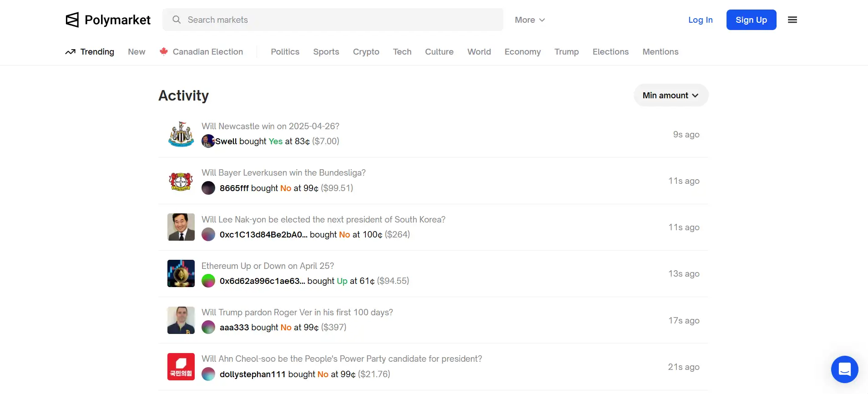Click the People's Power Party logo

(x=181, y=367)
